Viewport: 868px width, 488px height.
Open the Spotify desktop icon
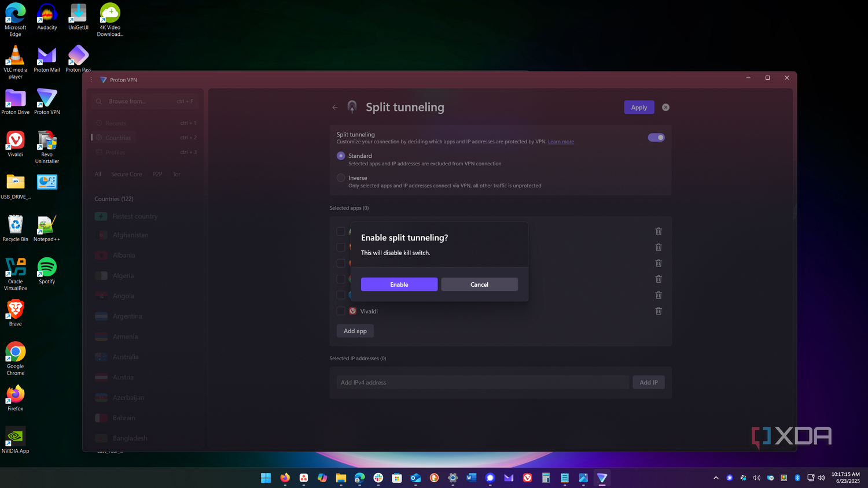tap(47, 271)
